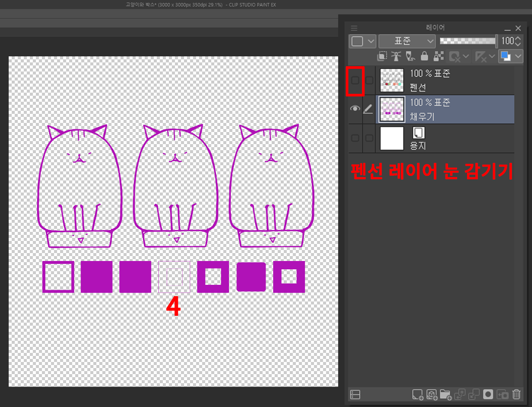Click the pen editing icon on 채우기 layer
The image size is (532, 407).
(368, 109)
